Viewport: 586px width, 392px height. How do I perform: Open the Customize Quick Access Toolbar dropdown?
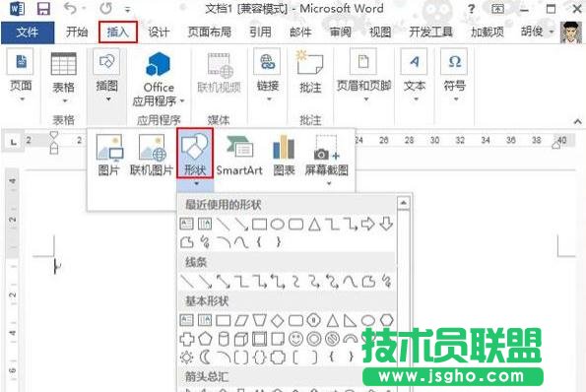tap(127, 9)
